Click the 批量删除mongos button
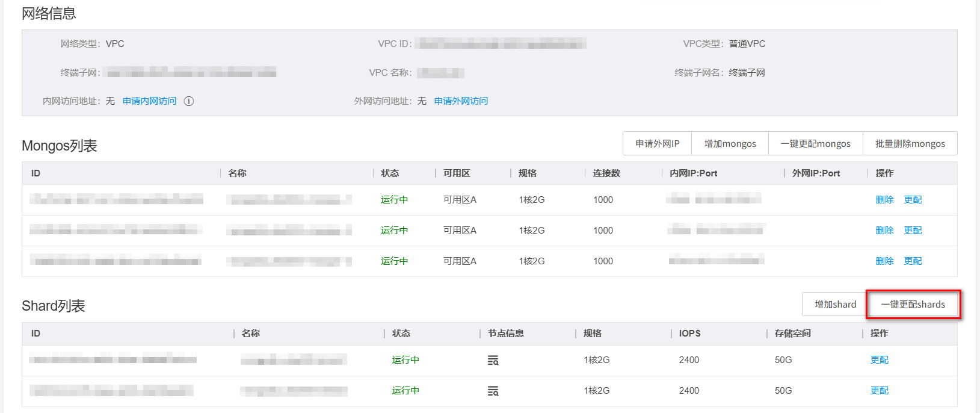 [x=910, y=144]
